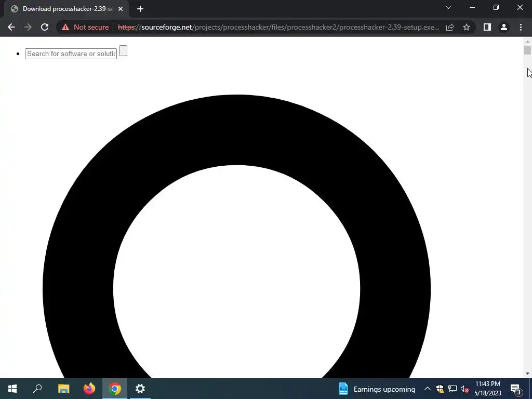Open the Not secure site warning
532x399 pixels.
coord(85,27)
